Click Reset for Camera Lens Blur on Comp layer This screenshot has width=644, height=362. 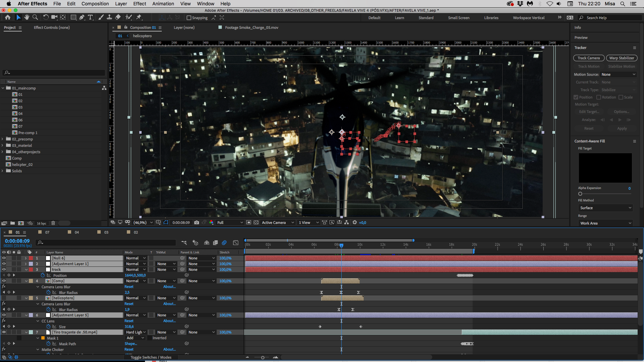[x=129, y=287]
